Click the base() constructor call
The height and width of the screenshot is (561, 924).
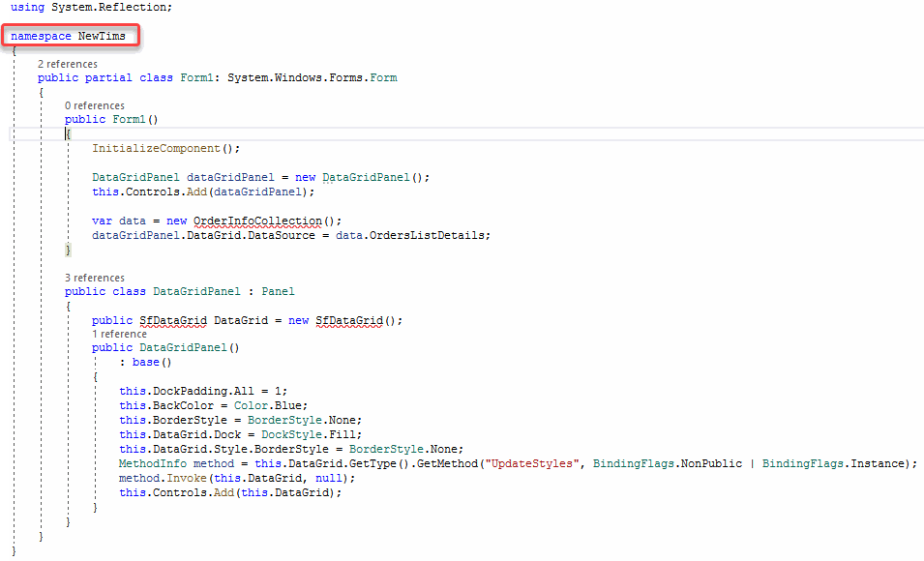(x=152, y=363)
